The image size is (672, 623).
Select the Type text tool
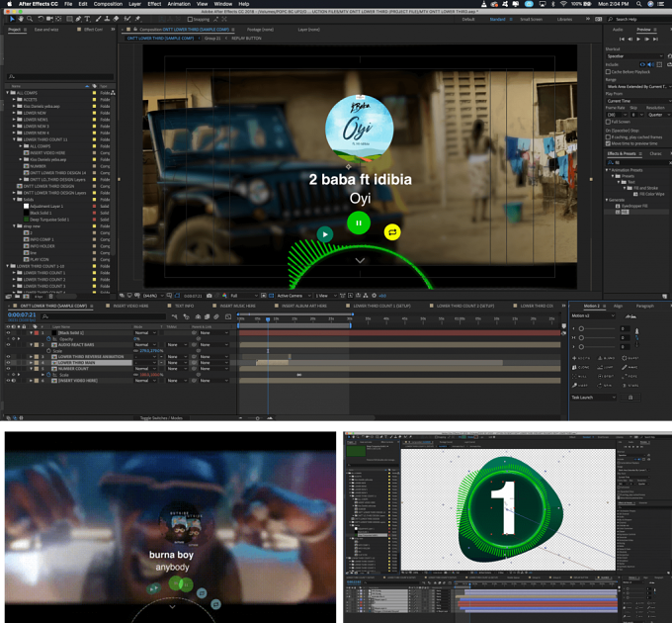(x=87, y=19)
